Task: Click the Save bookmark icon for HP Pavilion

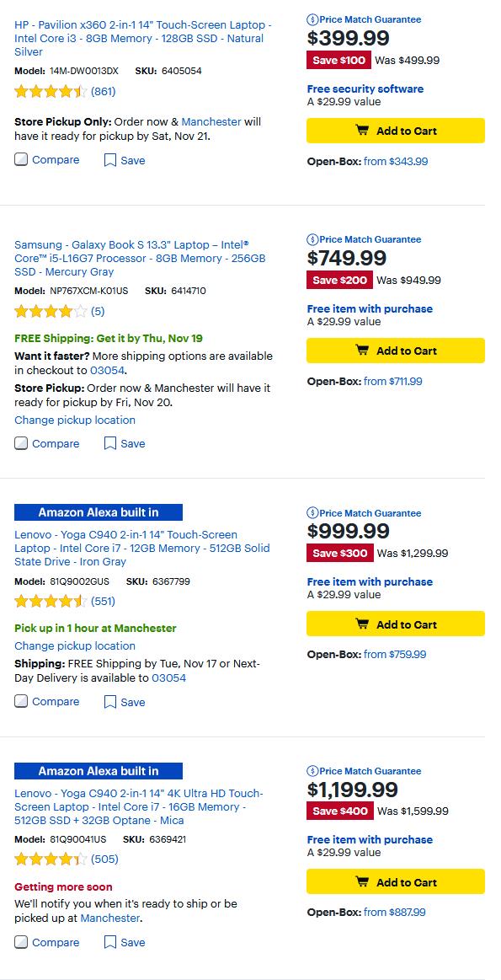Action: click(x=110, y=161)
